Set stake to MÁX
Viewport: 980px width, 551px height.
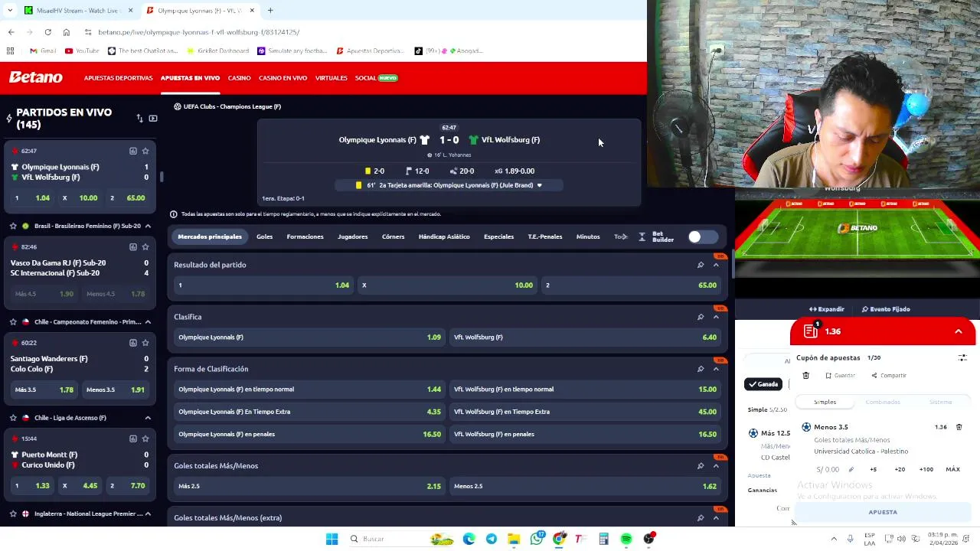tap(952, 469)
